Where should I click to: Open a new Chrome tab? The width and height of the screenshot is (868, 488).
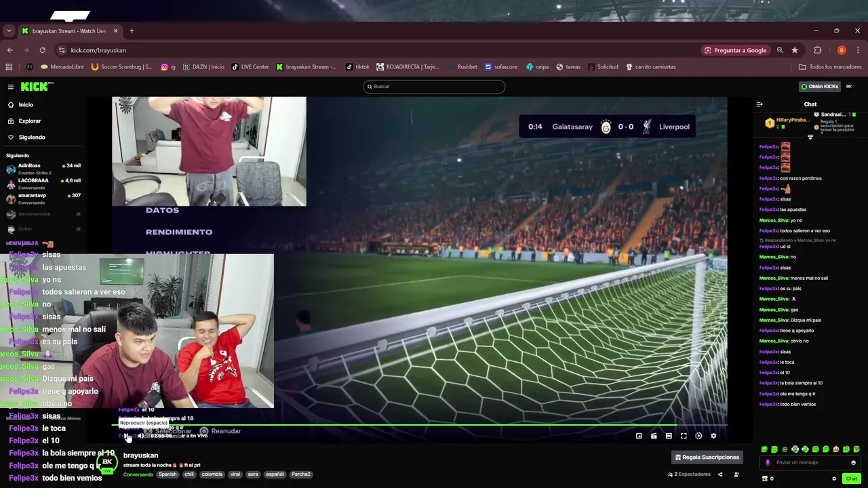(x=132, y=30)
